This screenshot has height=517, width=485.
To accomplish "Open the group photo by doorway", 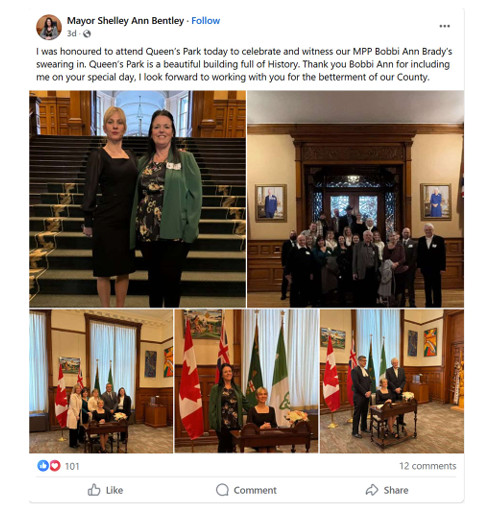I will tap(355, 199).
